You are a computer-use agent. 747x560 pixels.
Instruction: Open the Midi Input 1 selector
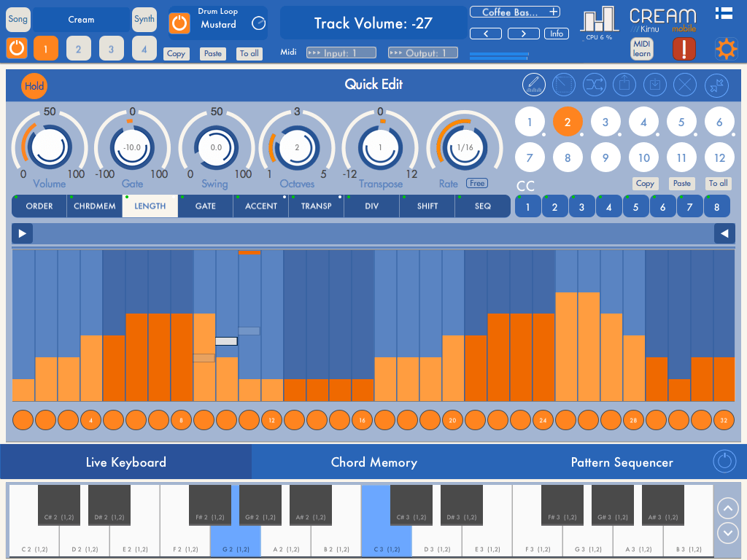341,52
